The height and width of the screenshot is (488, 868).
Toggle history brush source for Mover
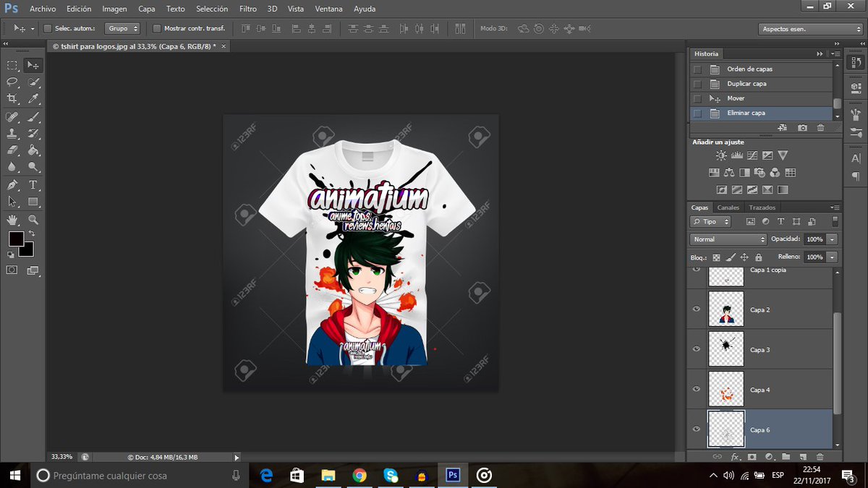point(697,98)
